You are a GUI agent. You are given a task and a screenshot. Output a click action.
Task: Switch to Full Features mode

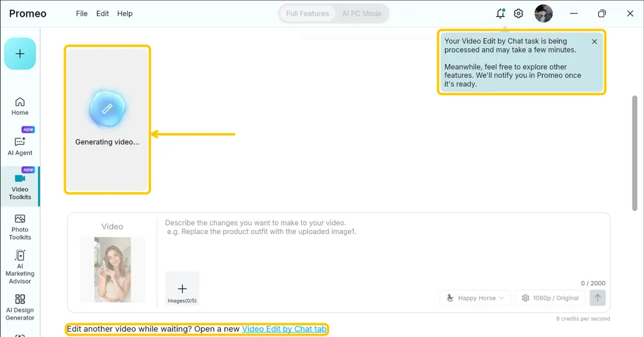tap(307, 14)
